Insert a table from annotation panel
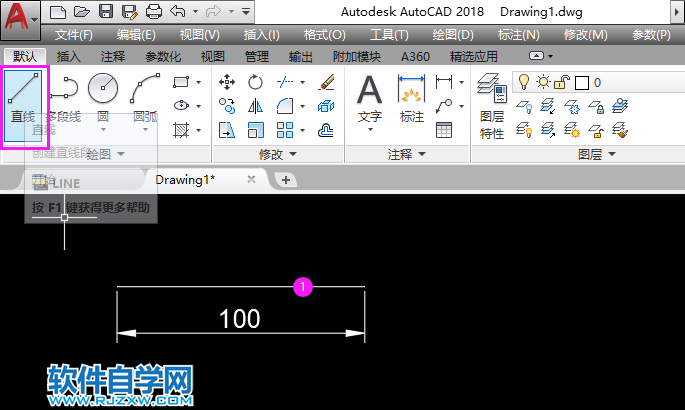 (x=444, y=129)
